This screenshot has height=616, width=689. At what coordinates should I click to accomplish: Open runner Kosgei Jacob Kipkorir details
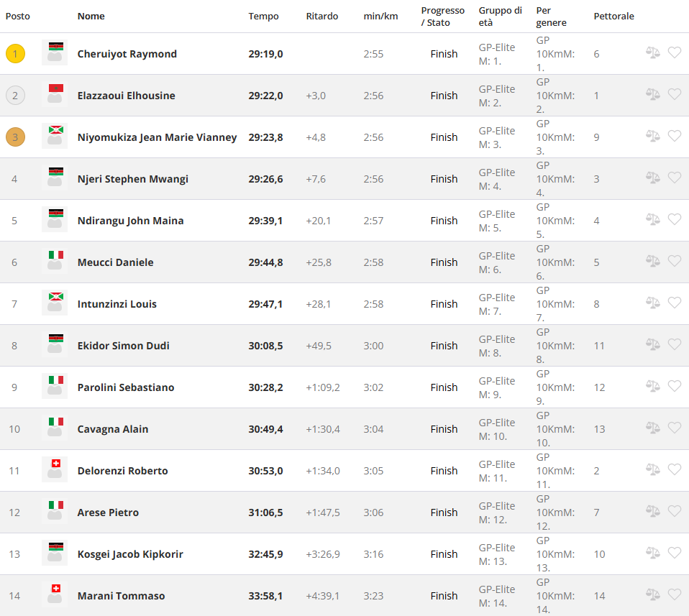[x=130, y=554]
